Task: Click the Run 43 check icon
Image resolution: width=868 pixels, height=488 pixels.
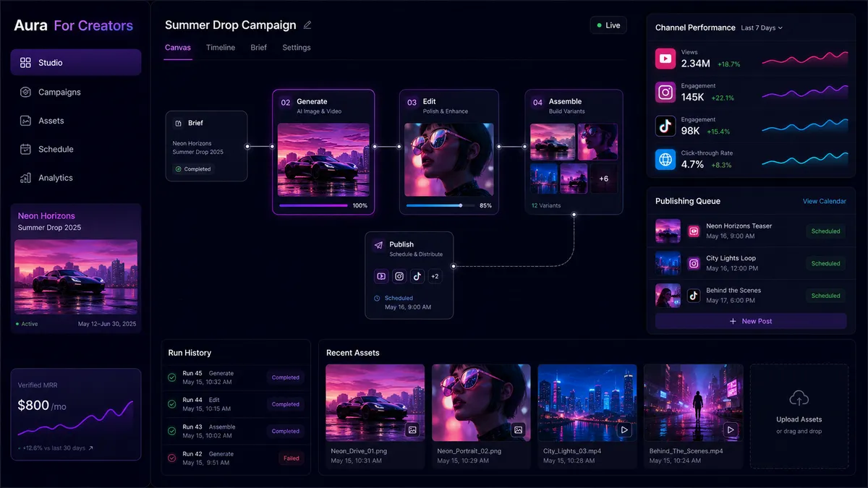Action: coord(172,431)
